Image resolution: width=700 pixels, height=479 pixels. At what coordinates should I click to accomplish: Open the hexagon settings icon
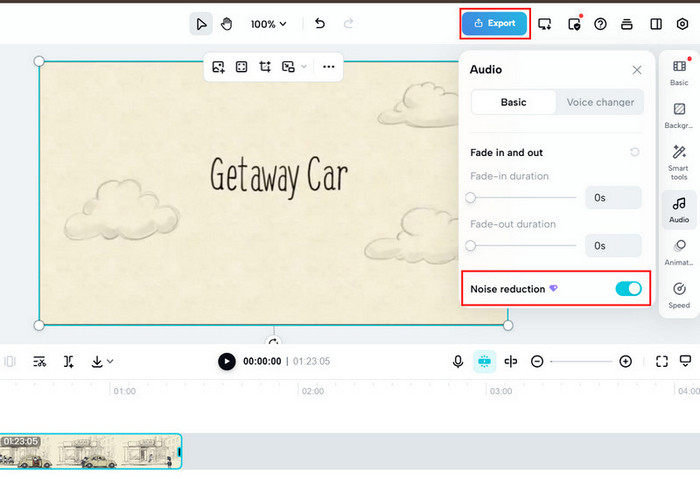pos(682,24)
